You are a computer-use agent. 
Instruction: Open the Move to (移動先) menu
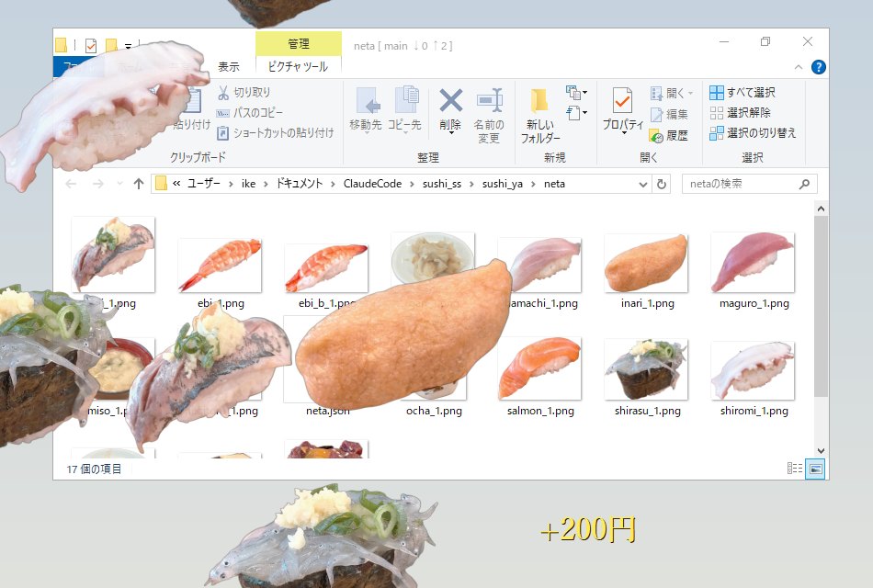pos(366,109)
